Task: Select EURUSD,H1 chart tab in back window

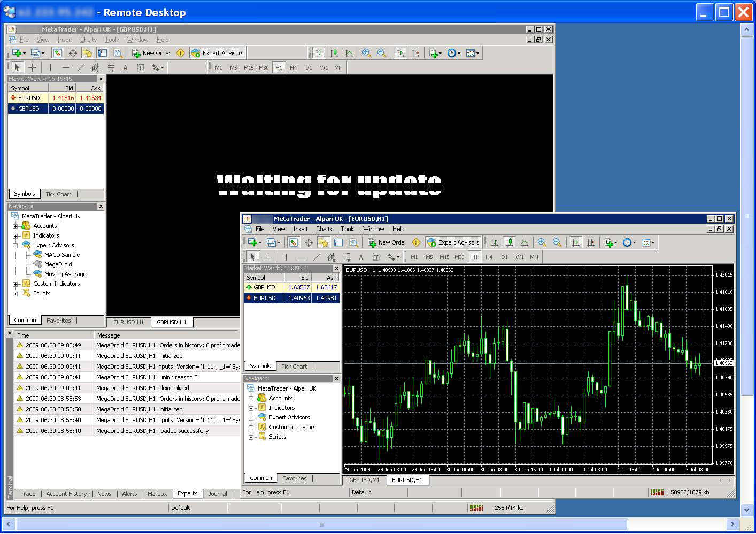Action: pyautogui.click(x=128, y=322)
